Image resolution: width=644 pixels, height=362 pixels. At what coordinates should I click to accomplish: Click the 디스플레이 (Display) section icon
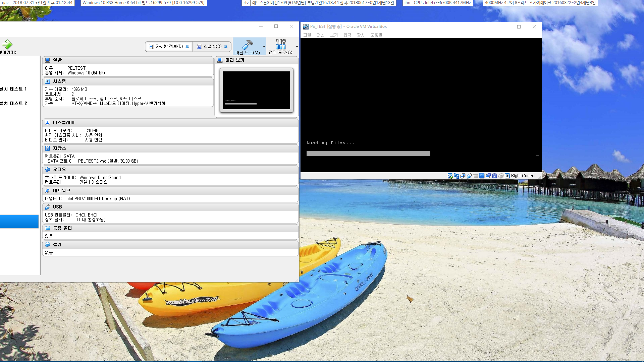(x=48, y=122)
